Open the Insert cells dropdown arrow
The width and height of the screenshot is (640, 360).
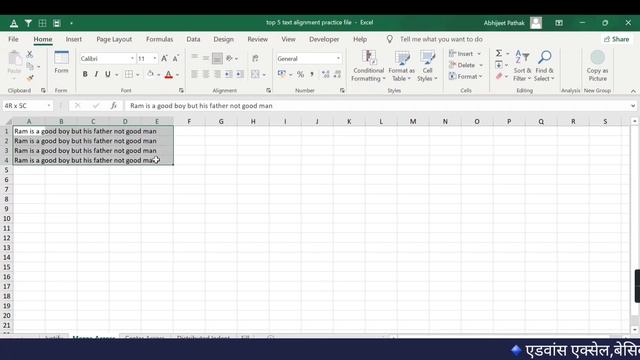pos(479,54)
